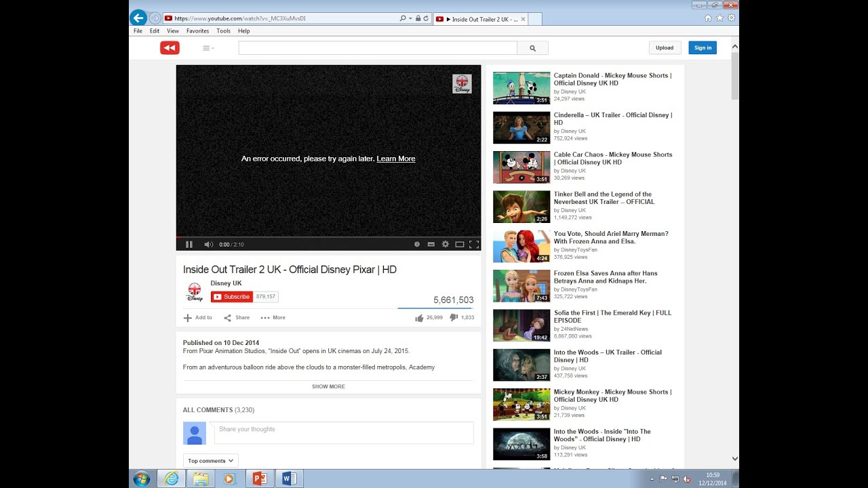Subscribe to the Disney UK channel
Screen dimensions: 868x488
click(232, 297)
